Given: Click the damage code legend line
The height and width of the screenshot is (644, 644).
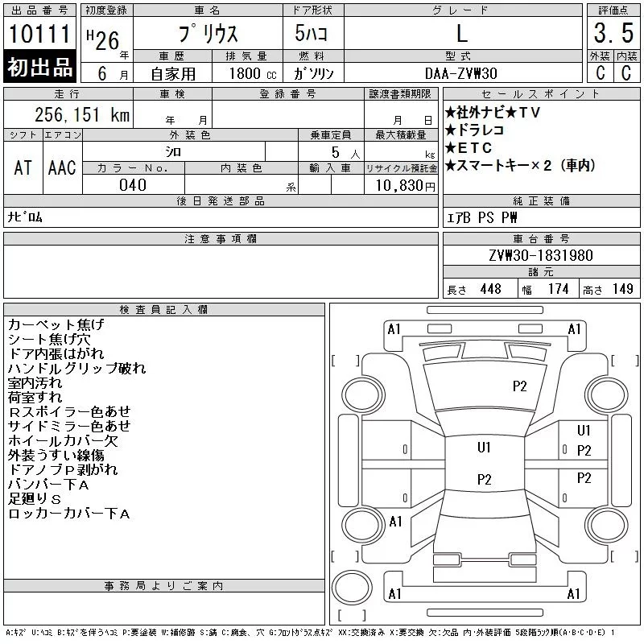Looking at the screenshot, I should [310, 633].
